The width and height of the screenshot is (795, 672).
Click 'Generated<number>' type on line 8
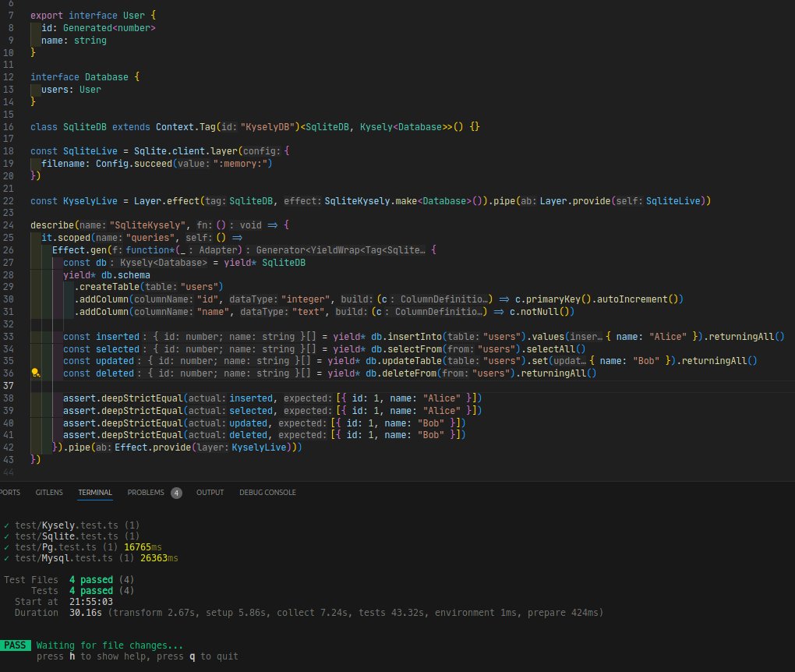pos(109,28)
